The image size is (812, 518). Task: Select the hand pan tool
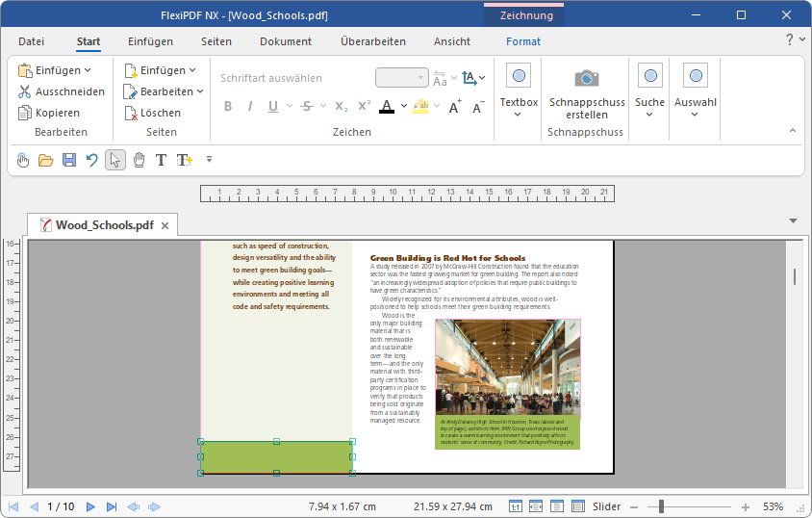coord(139,160)
